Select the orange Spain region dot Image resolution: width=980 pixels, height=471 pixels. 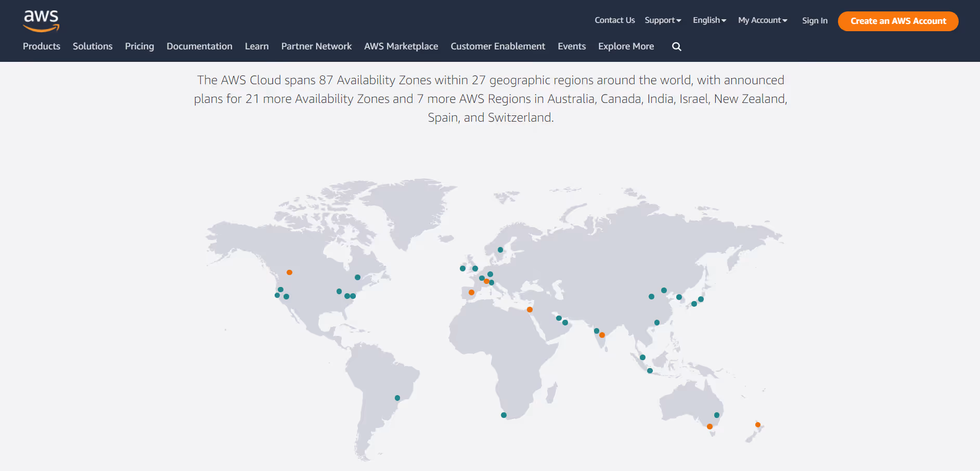[471, 293]
